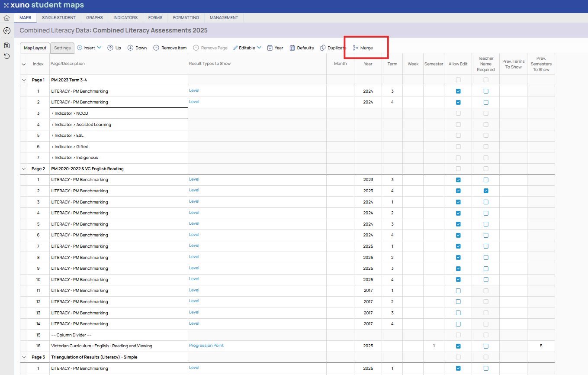Enable Teacher Name Required for 2024 Term 1 row
The image size is (588, 375).
tap(486, 202)
